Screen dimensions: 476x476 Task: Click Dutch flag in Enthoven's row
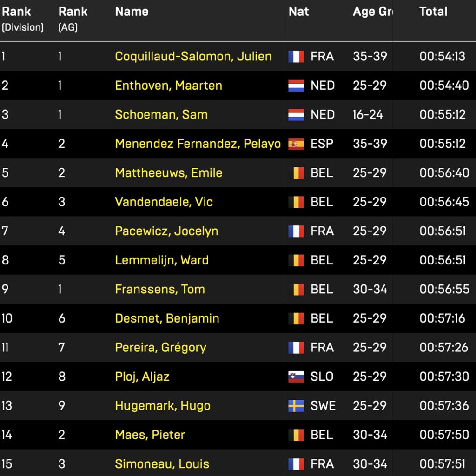pos(296,86)
